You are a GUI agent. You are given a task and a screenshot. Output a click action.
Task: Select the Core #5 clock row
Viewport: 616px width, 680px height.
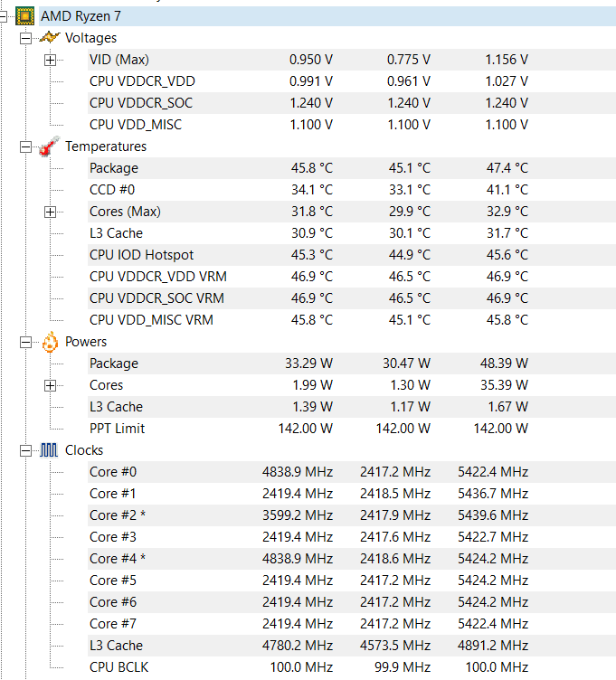pos(352,580)
